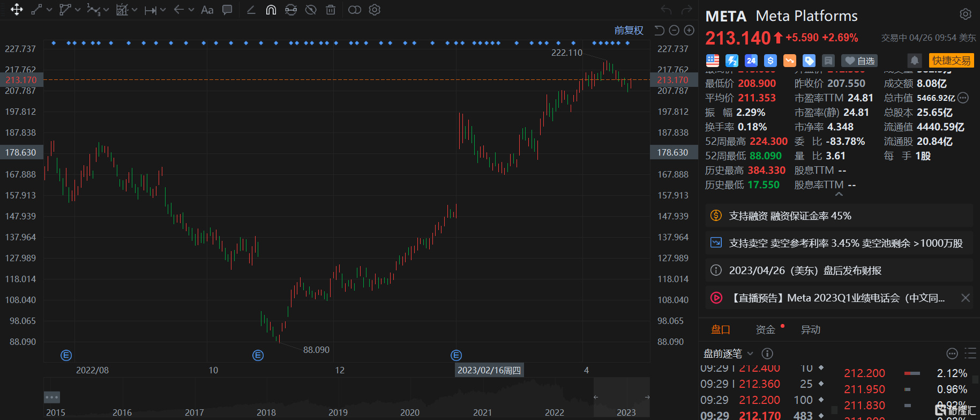The height and width of the screenshot is (420, 980).
Task: Select the range measurement tool
Action: point(151,10)
